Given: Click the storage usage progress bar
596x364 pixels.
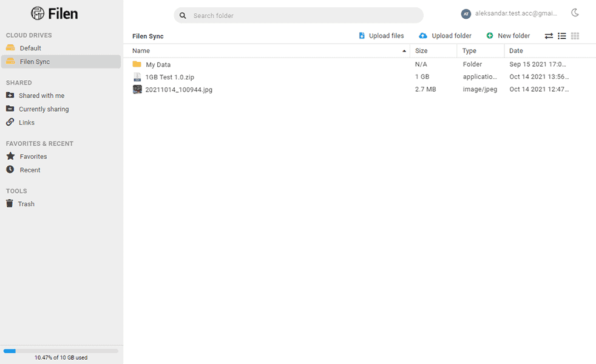Looking at the screenshot, I should [x=61, y=350].
